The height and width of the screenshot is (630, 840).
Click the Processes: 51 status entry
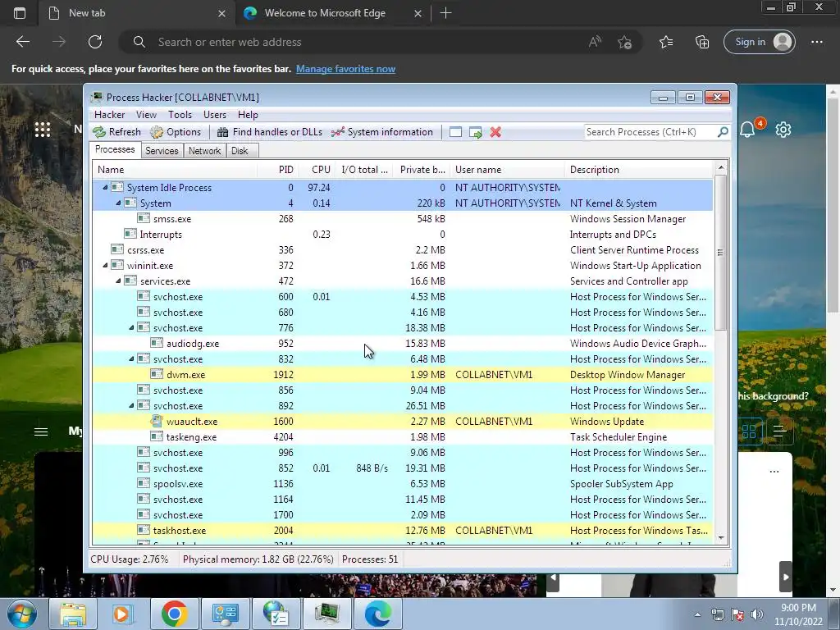tap(370, 559)
